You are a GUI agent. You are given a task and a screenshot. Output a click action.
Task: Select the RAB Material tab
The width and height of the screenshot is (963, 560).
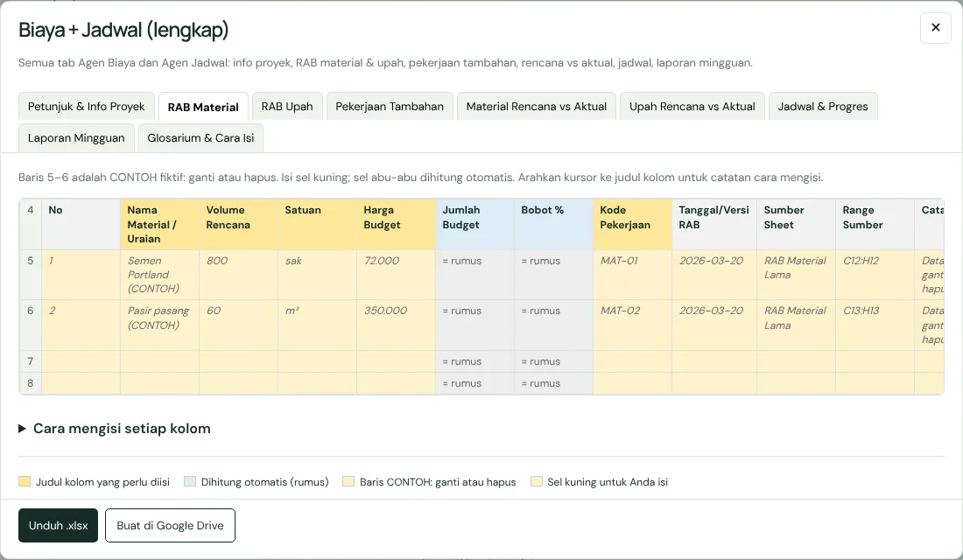click(203, 107)
